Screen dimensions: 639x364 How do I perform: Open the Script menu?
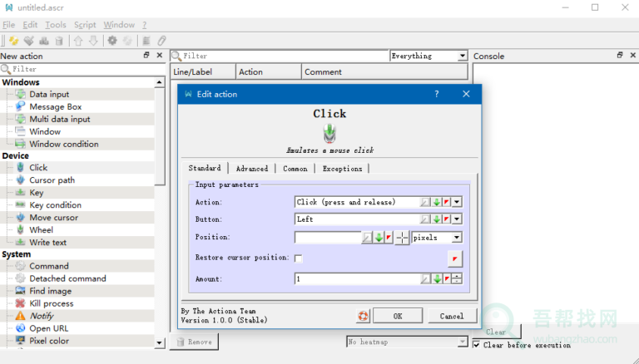(85, 25)
